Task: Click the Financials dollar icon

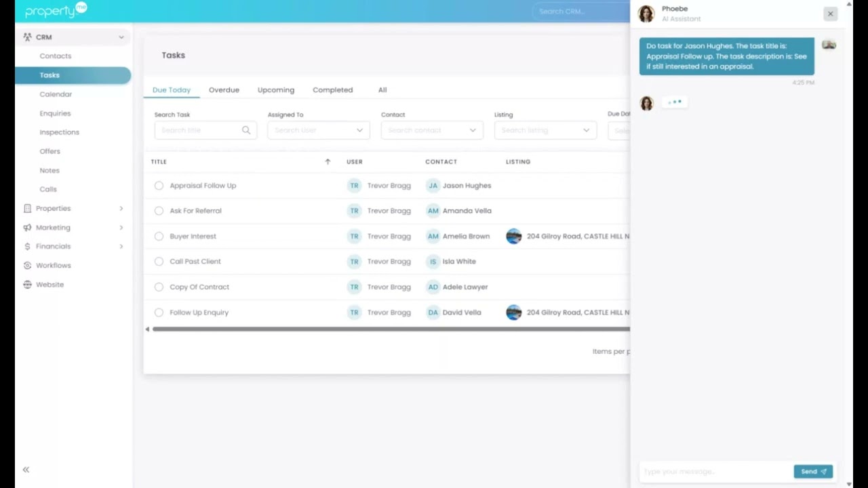Action: (27, 247)
